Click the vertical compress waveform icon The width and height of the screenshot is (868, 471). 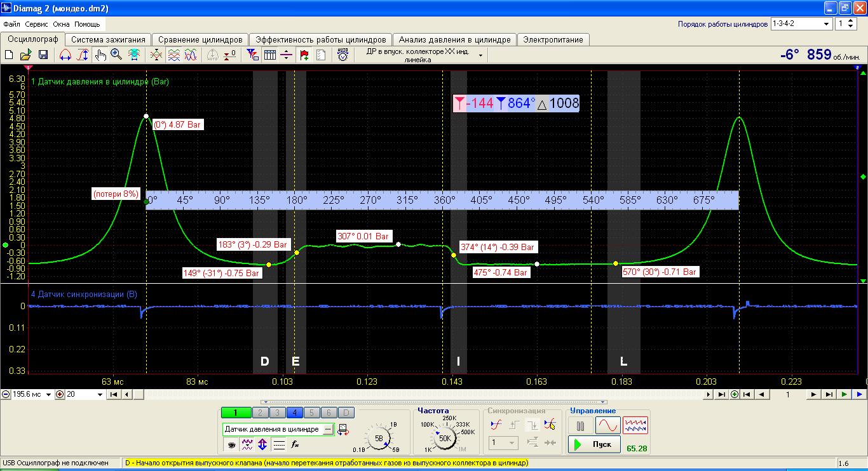pos(156,55)
